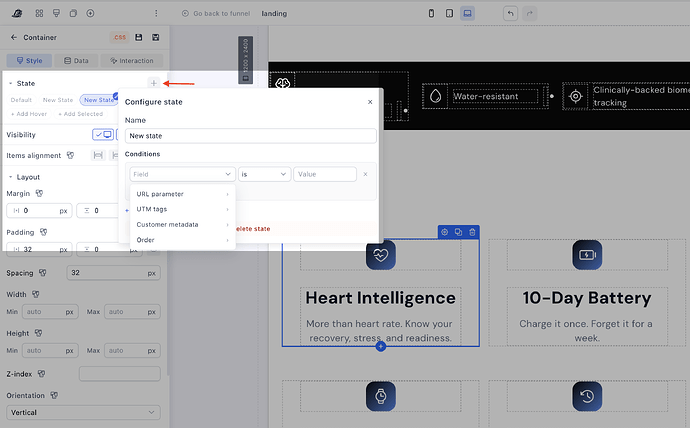Image resolution: width=690 pixels, height=428 pixels.
Task: Click the plus icon to add state
Action: [x=154, y=83]
